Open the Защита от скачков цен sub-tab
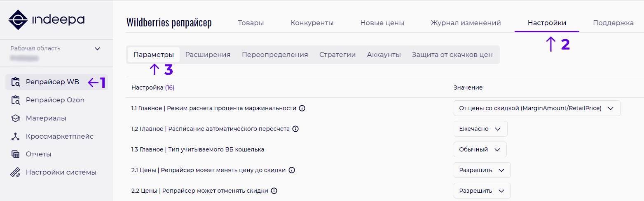The width and height of the screenshot is (644, 201). 452,55
